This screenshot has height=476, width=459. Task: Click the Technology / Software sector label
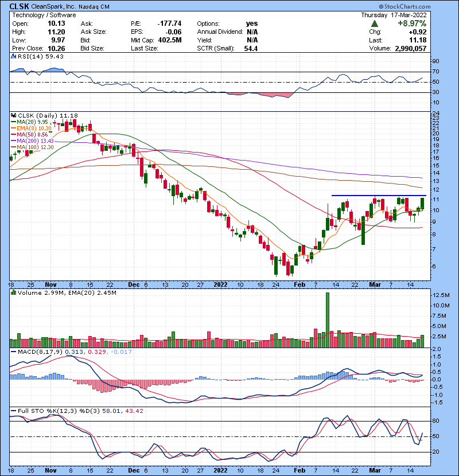[44, 15]
